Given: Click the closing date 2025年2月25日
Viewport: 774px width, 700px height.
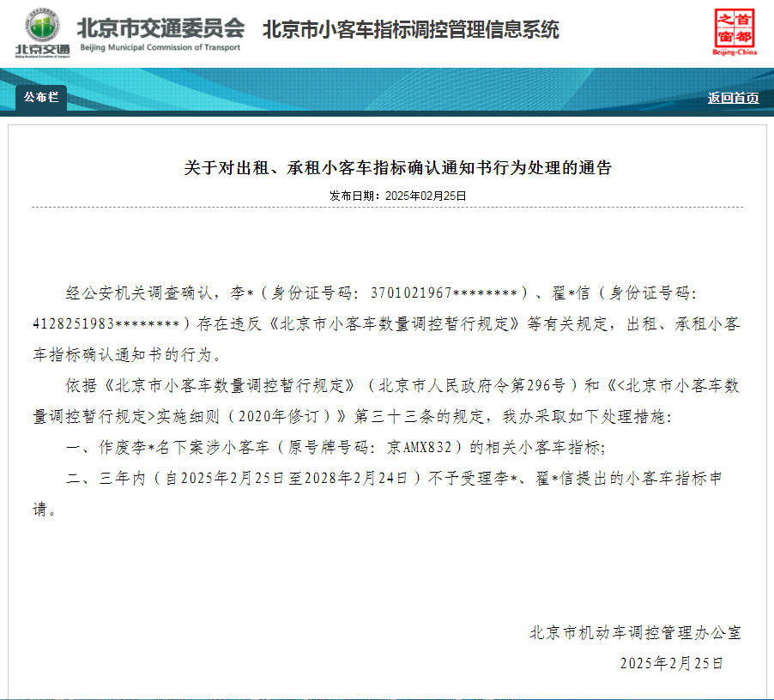Looking at the screenshot, I should (671, 663).
